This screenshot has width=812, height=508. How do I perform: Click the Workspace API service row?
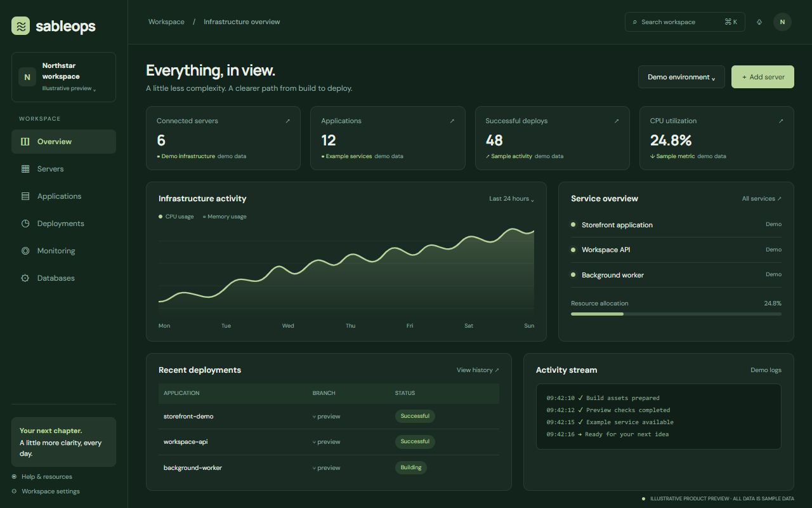[x=676, y=250]
